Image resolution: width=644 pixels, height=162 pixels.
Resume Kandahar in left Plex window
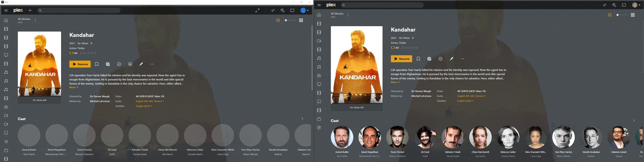(x=80, y=64)
